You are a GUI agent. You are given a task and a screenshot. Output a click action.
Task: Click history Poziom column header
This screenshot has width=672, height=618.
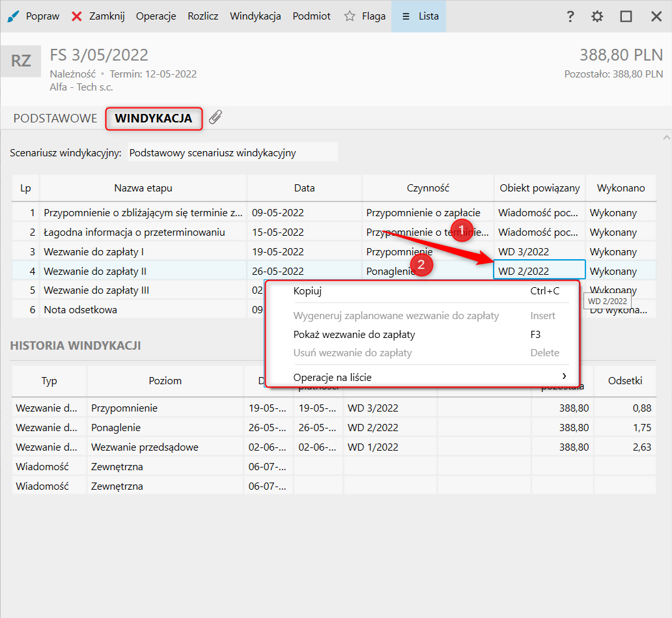165,381
